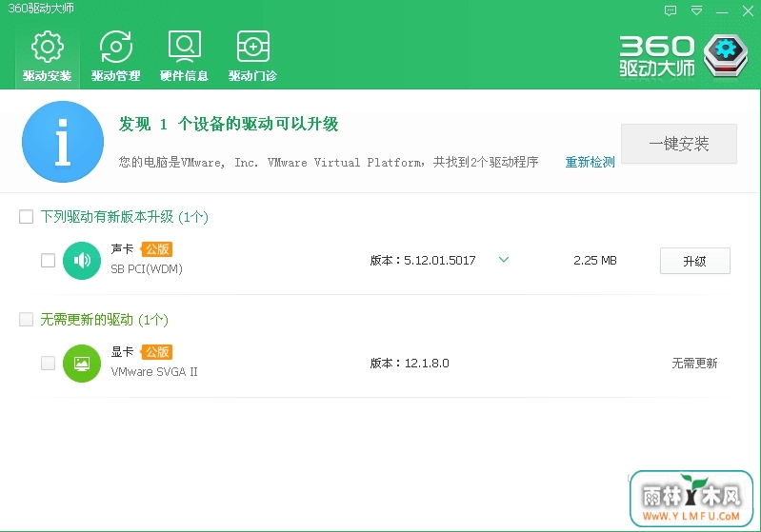Check the 下列驱动有新版本升级 group checkbox
Viewport: 761px width, 532px height.
pyautogui.click(x=27, y=216)
